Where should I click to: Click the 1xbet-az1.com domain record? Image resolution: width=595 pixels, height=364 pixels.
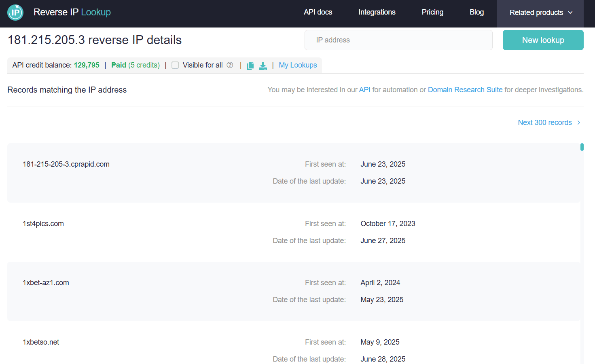point(46,283)
